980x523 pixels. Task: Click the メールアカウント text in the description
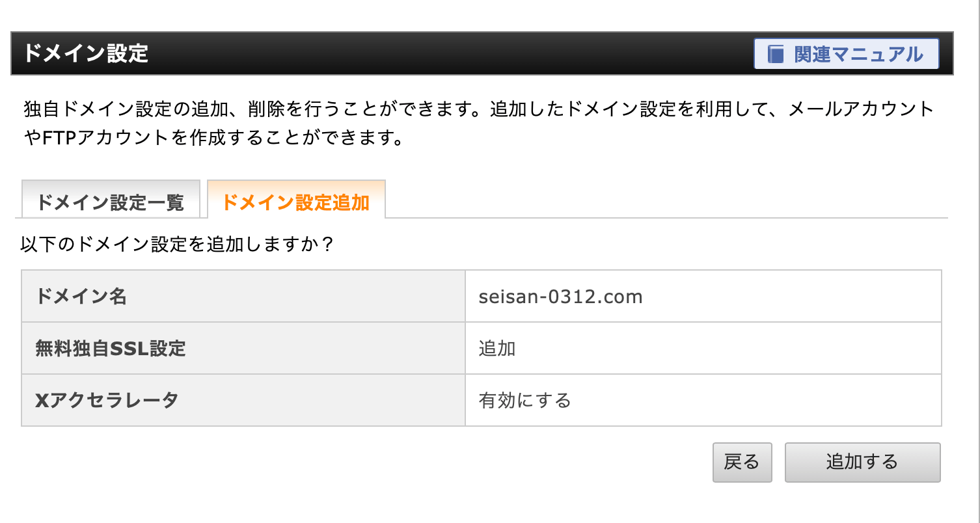click(861, 109)
